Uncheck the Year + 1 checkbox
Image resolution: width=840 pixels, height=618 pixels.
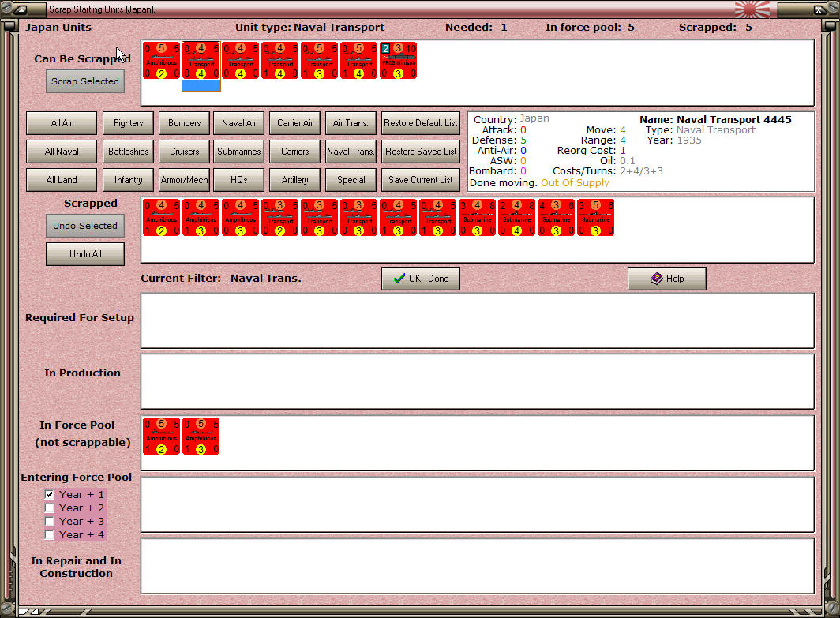coord(49,494)
